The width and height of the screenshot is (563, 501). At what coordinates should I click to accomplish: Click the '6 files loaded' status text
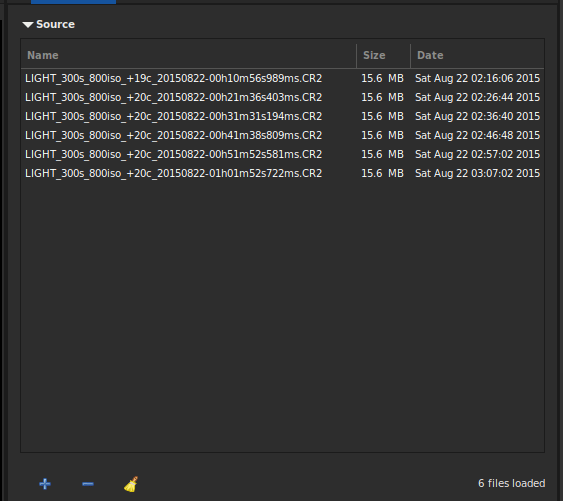point(511,483)
